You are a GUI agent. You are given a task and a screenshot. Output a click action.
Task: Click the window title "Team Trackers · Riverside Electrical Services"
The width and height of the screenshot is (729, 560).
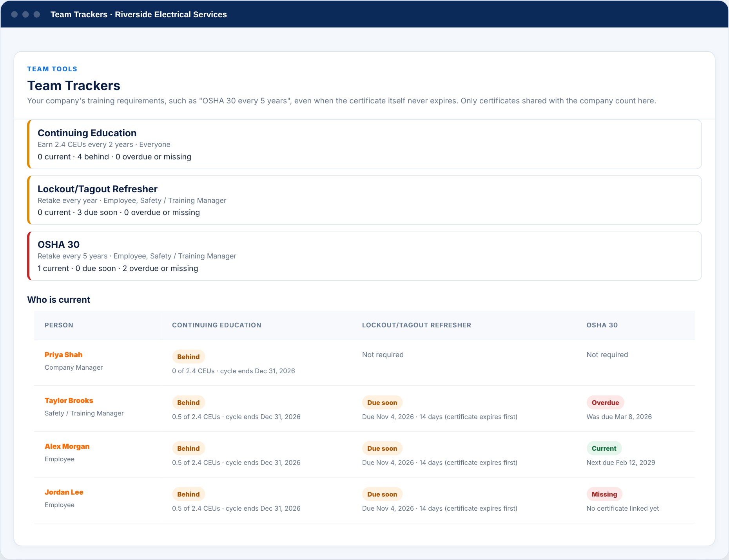coord(139,14)
